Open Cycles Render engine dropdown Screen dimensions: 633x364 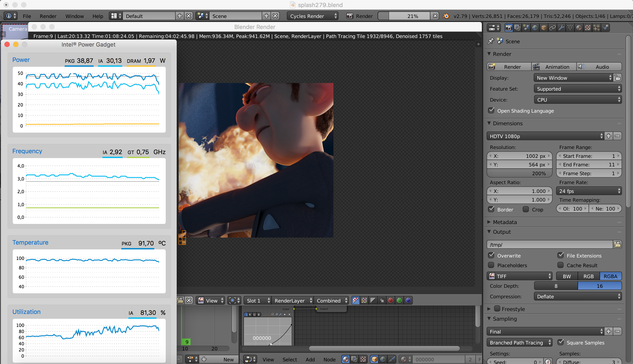tap(313, 16)
